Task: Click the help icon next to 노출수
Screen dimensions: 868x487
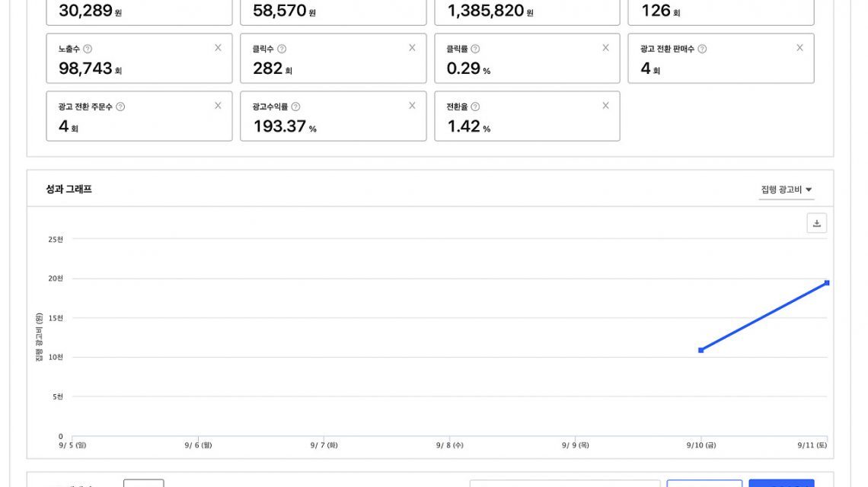Action: (88, 49)
